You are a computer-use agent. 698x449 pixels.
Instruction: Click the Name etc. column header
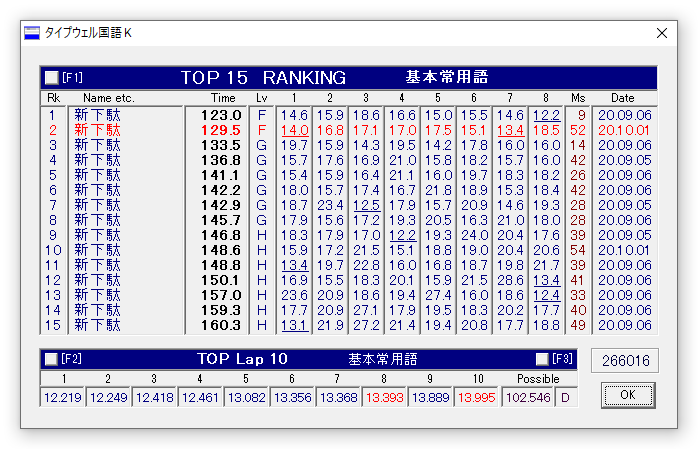[109, 98]
